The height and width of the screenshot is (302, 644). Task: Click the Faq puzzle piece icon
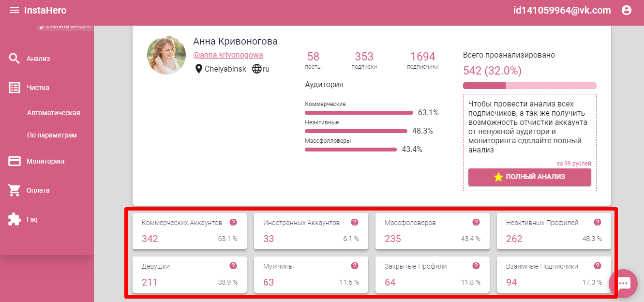click(x=15, y=219)
